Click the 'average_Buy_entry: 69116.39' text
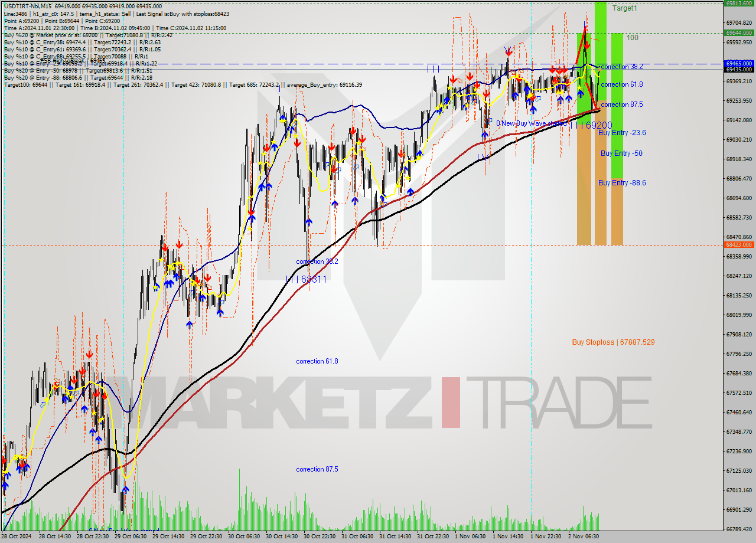The image size is (756, 543). click(325, 85)
